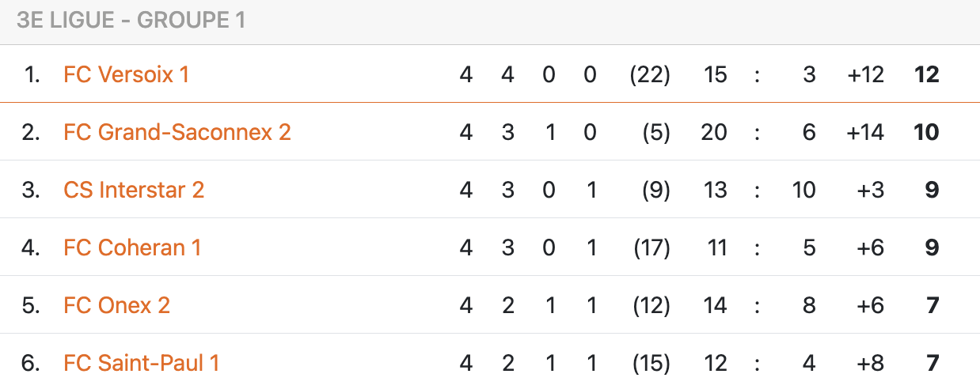Click the rank number 1. in the table

(32, 74)
